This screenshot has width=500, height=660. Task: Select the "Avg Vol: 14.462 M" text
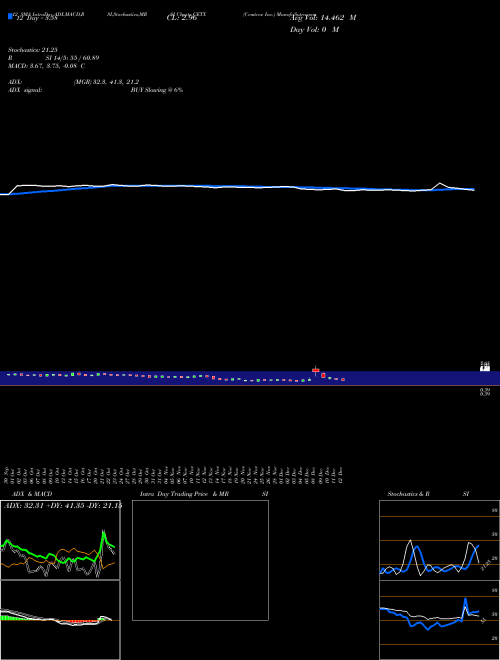323,18
